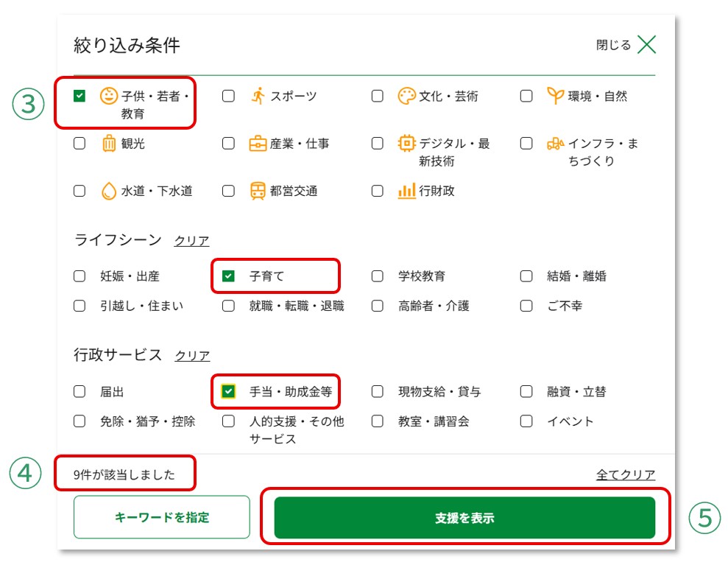Tick the イベント checkbox
The width and height of the screenshot is (728, 565).
526,421
